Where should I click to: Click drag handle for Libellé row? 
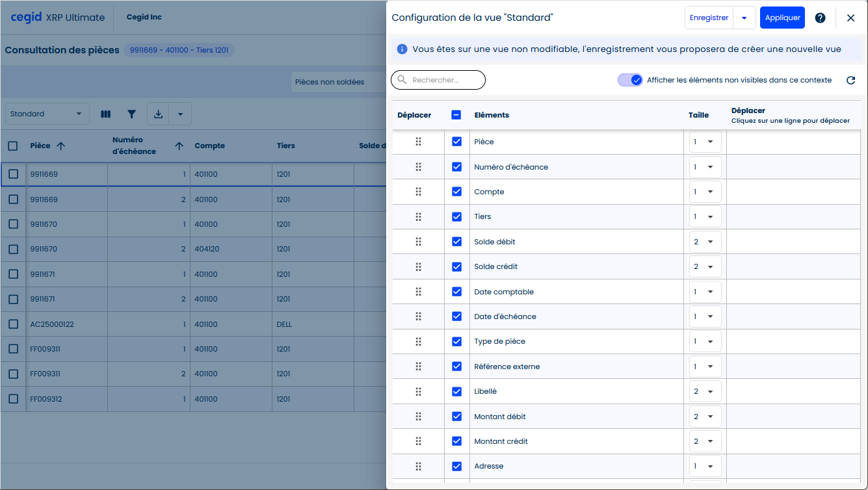tap(418, 391)
